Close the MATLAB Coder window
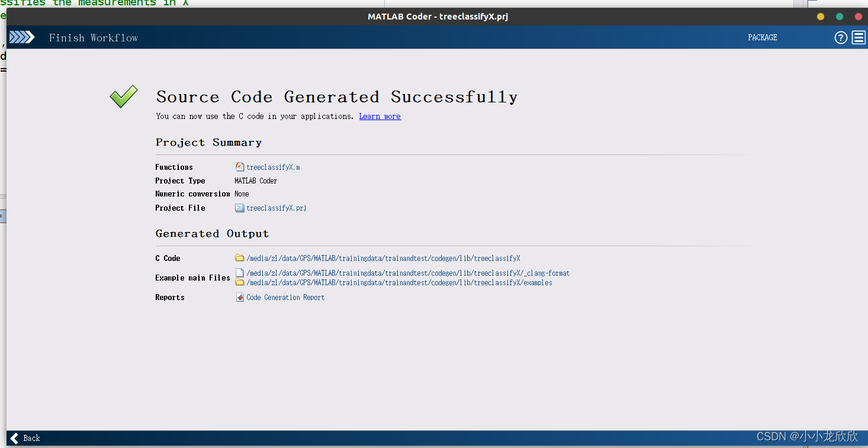Image resolution: width=868 pixels, height=448 pixels. (859, 17)
